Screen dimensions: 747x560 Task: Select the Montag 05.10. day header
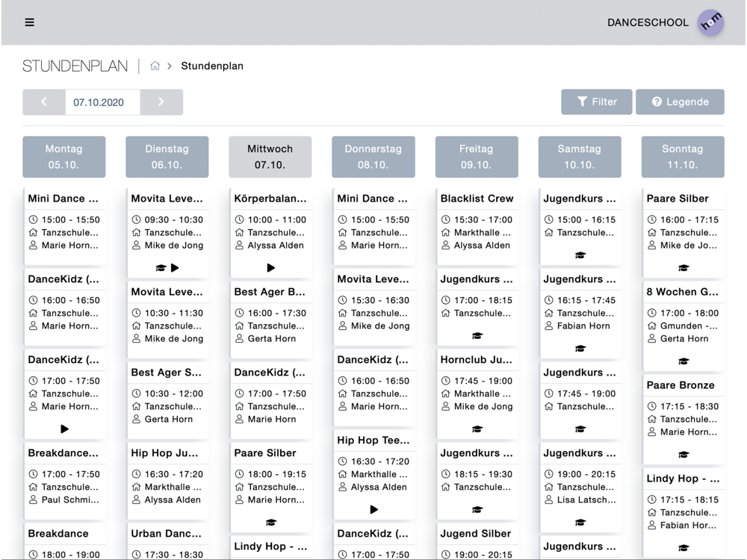63,157
